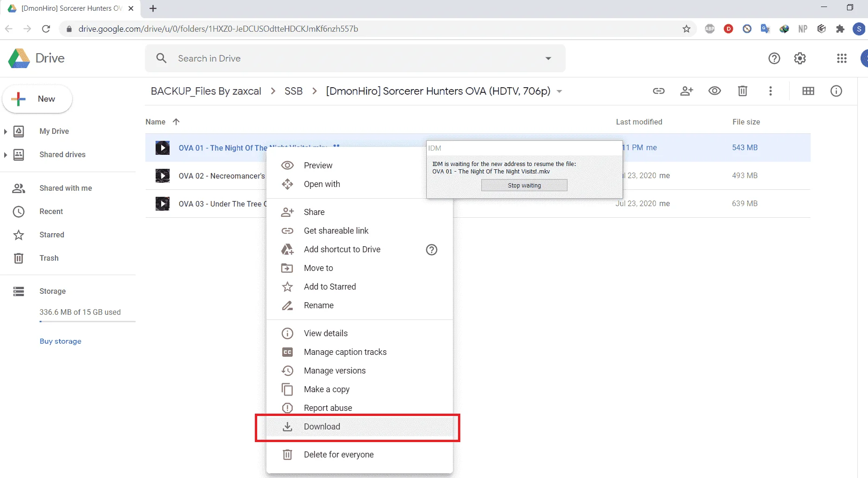Click the browser address bar URL

click(x=218, y=29)
